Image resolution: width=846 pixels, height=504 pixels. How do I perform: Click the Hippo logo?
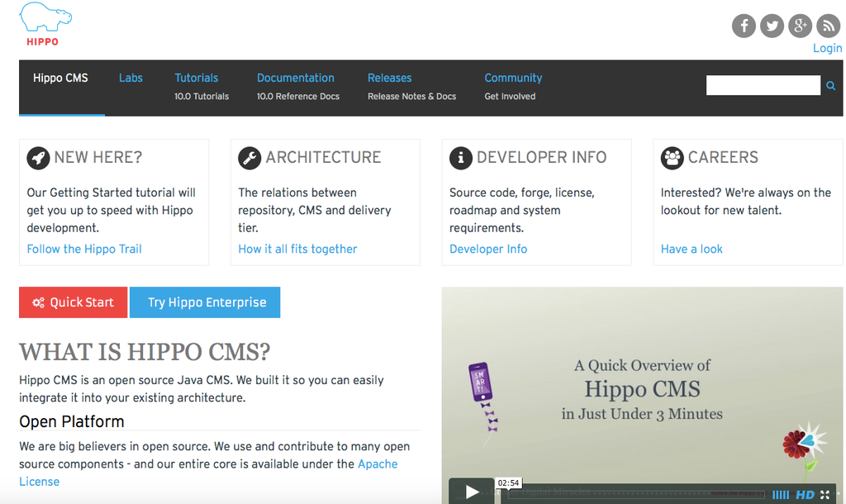(45, 23)
